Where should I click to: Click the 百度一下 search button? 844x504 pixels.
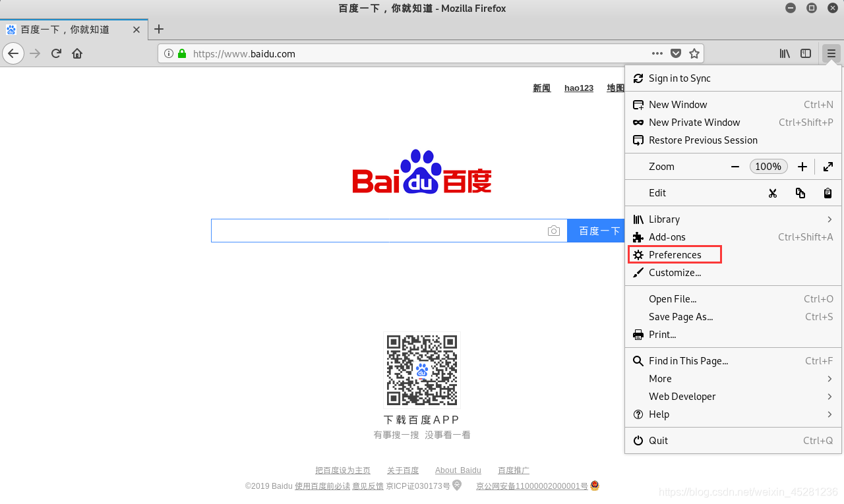tap(596, 231)
